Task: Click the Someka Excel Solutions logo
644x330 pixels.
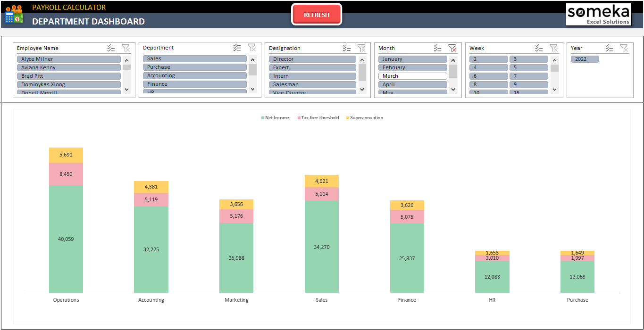Action: pos(598,15)
